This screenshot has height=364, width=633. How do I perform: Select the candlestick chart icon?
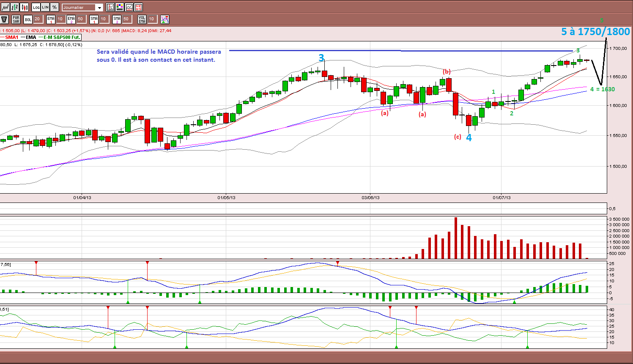tap(24, 7)
